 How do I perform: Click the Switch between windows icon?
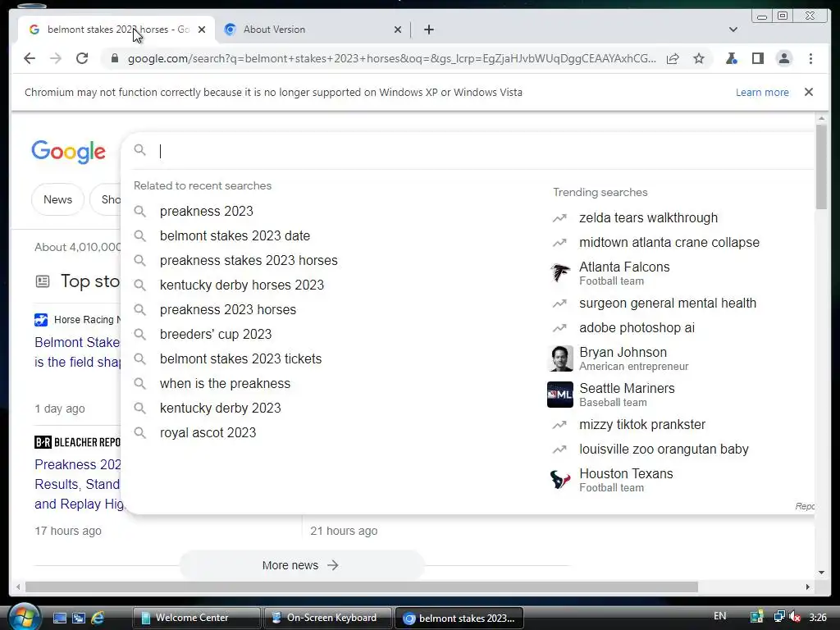(x=79, y=618)
